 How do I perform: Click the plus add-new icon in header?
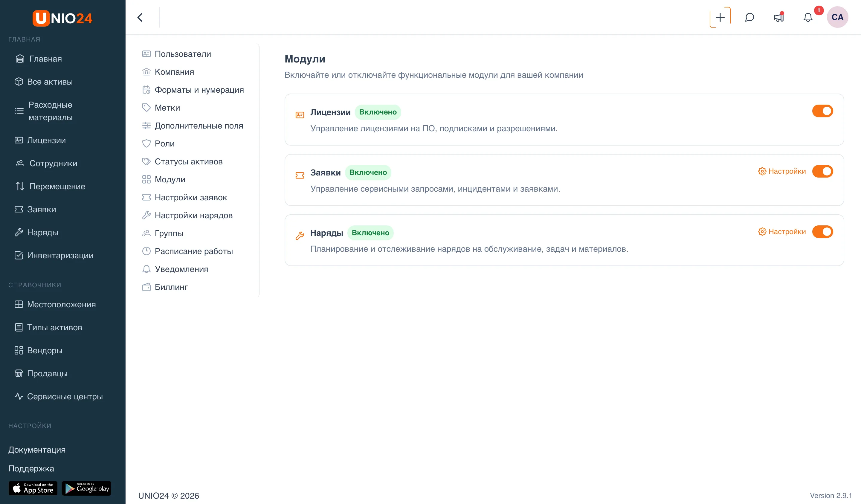[720, 17]
